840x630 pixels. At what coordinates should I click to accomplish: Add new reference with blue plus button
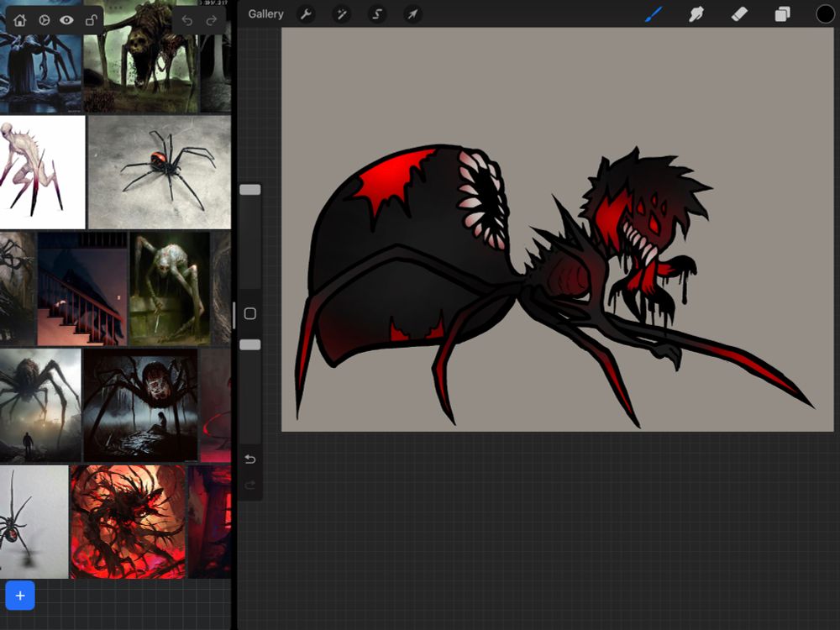pyautogui.click(x=20, y=596)
